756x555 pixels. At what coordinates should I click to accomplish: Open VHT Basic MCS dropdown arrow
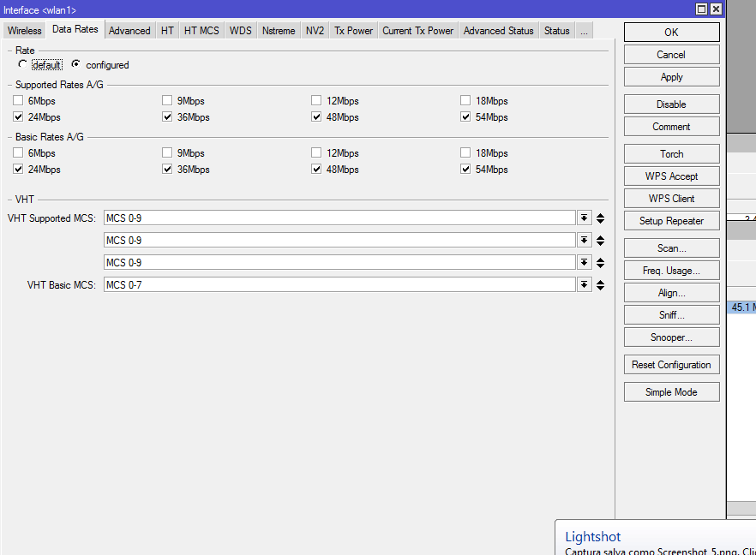coord(584,284)
